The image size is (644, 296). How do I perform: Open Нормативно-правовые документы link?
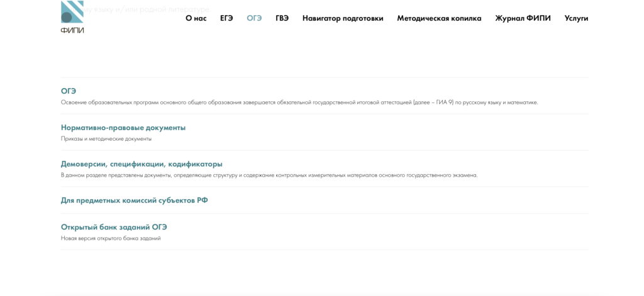[x=123, y=128]
